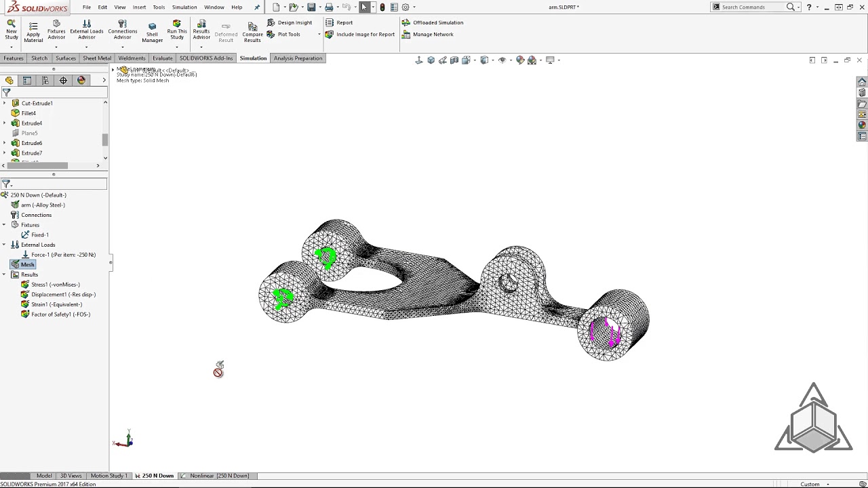This screenshot has height=488, width=868.
Task: Click Run This Study
Action: click(x=177, y=30)
